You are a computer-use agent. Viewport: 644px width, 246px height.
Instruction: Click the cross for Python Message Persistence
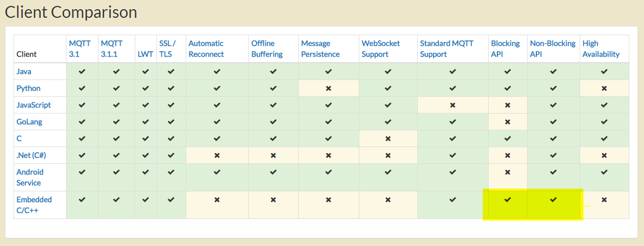coord(328,88)
